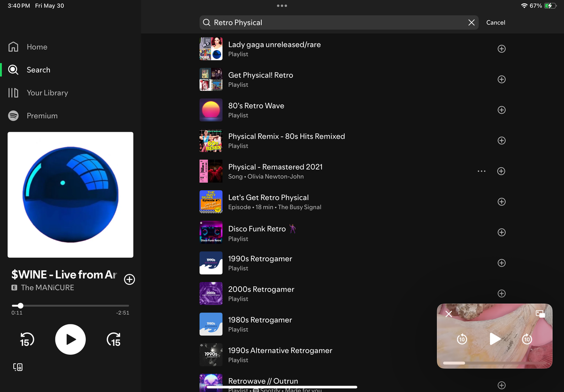
Task: Add Lady gaga unreleased/rare playlist to library
Action: (501, 49)
